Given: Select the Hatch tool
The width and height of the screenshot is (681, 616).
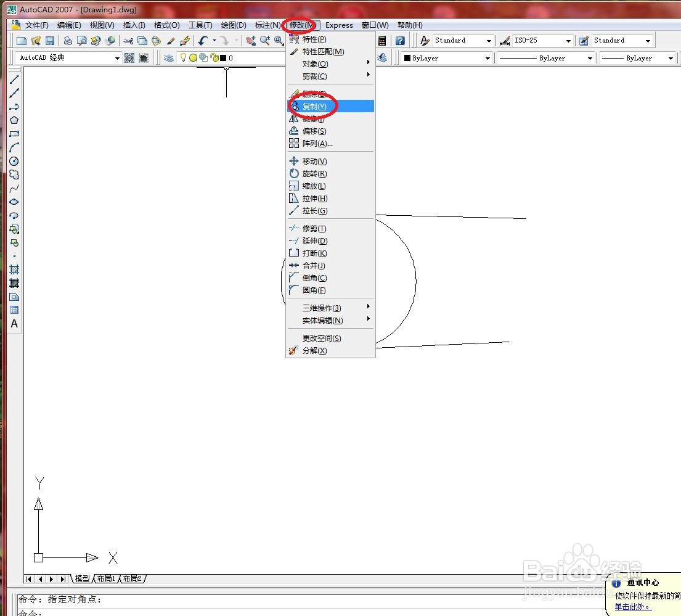Looking at the screenshot, I should coord(14,270).
